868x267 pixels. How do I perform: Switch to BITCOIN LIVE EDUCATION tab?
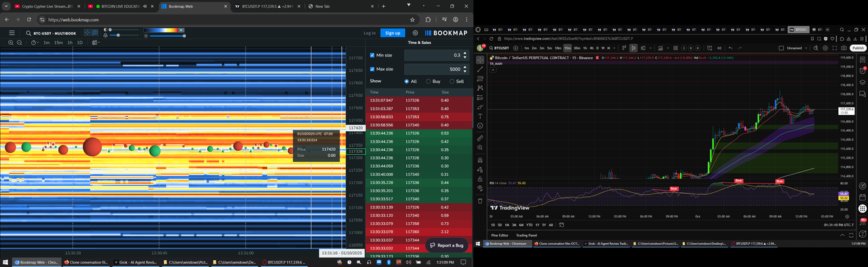click(x=122, y=5)
